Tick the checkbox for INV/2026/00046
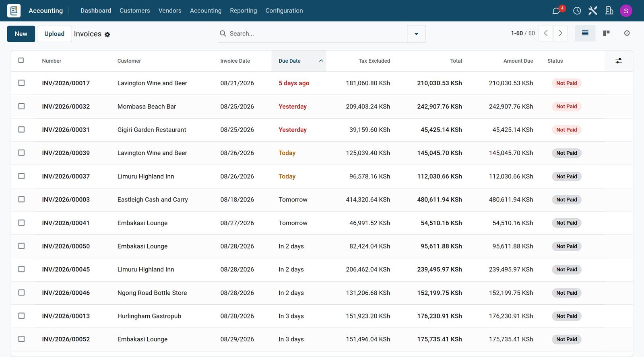644x357 pixels. tap(21, 293)
